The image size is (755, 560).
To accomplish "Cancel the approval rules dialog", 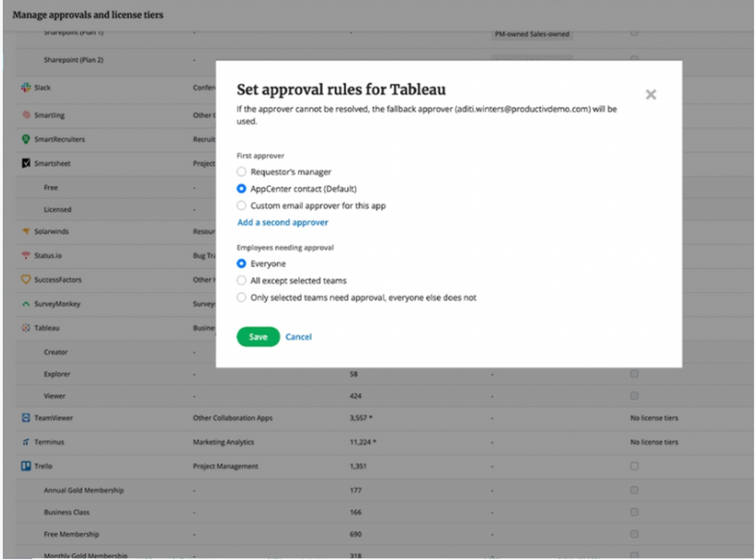I will [x=299, y=337].
